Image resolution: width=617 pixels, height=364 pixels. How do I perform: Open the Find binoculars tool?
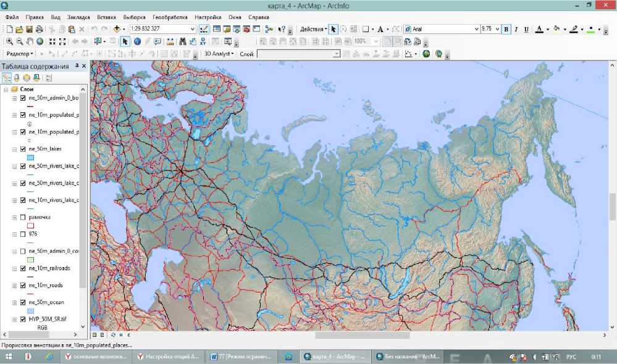click(183, 41)
